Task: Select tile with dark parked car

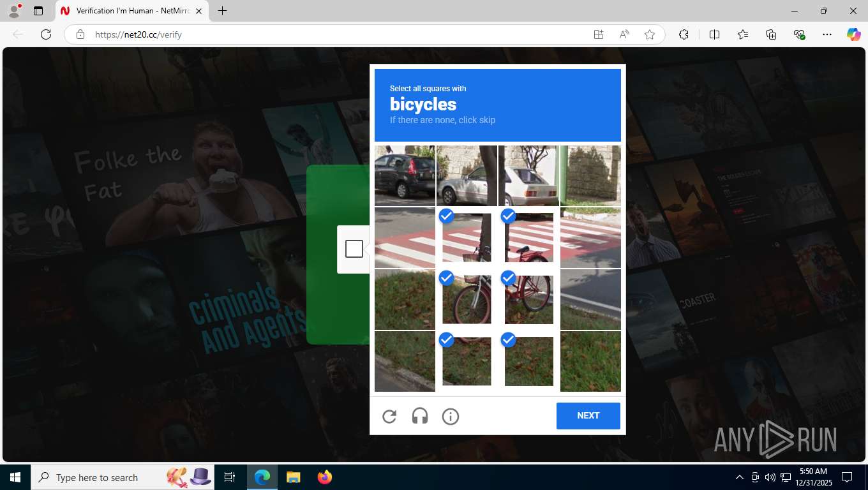Action: point(405,175)
